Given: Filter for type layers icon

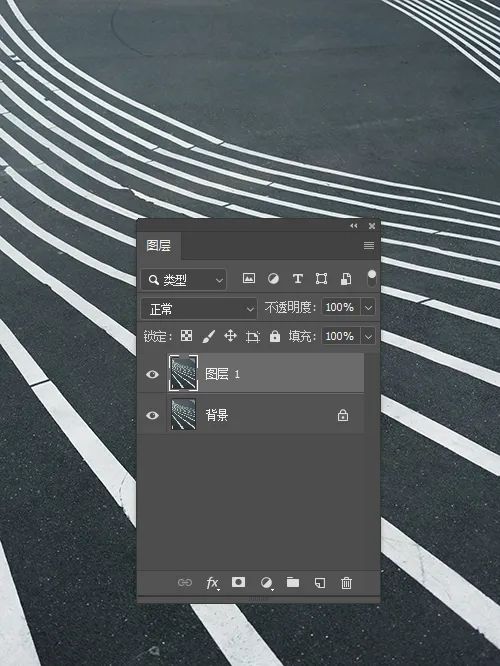Looking at the screenshot, I should (x=297, y=279).
